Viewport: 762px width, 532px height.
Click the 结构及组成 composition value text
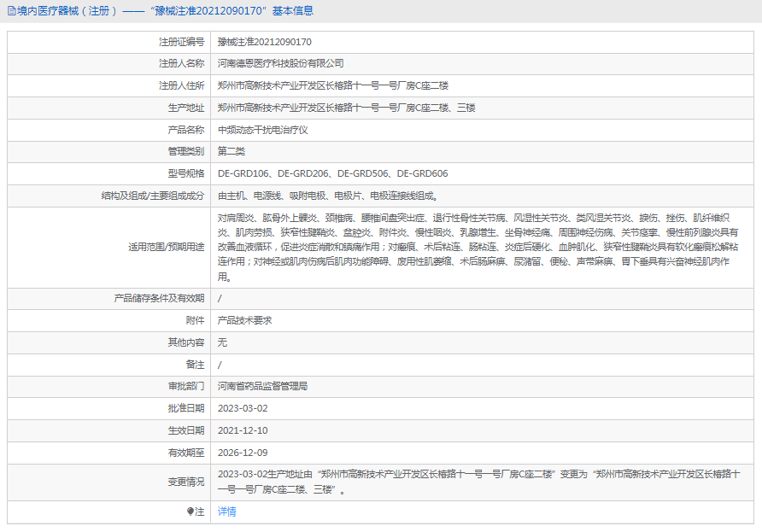(328, 196)
